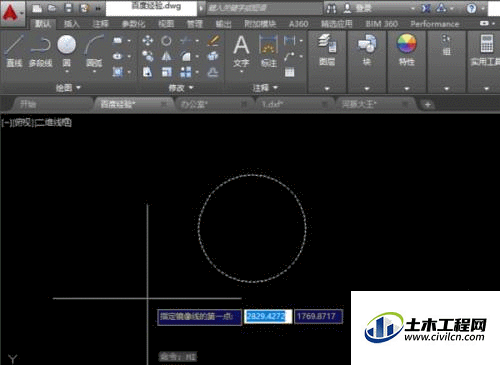Screen dimensions: 500x365
Task: Switch to the Insert (插入) ribbon tab
Action: 71,24
